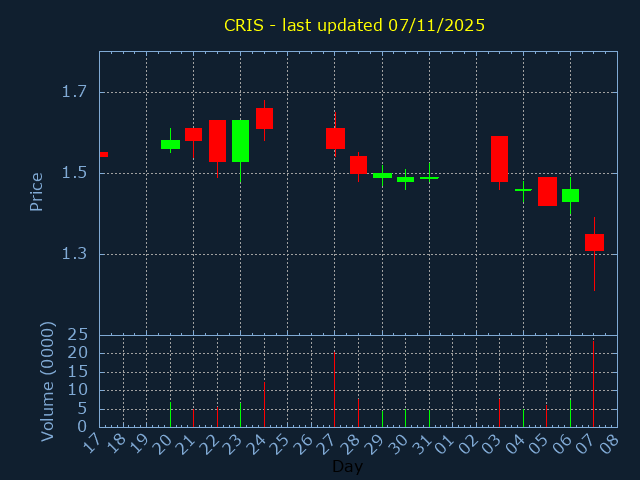640x480 pixels.
Task: Click the red candlestick on day 24
Action: pos(264,118)
